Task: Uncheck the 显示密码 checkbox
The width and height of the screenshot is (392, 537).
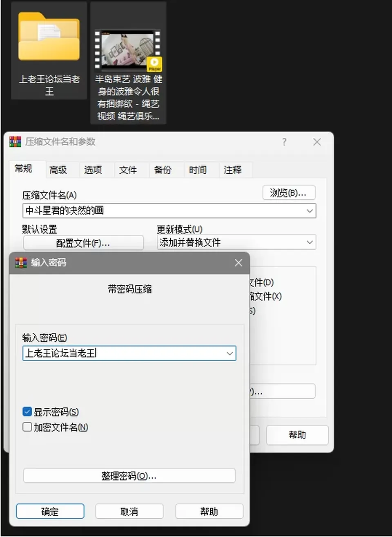Action: coord(27,412)
